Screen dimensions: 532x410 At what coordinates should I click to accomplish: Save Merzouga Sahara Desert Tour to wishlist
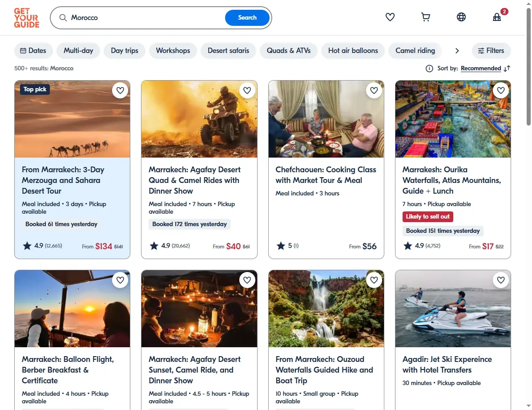(120, 90)
